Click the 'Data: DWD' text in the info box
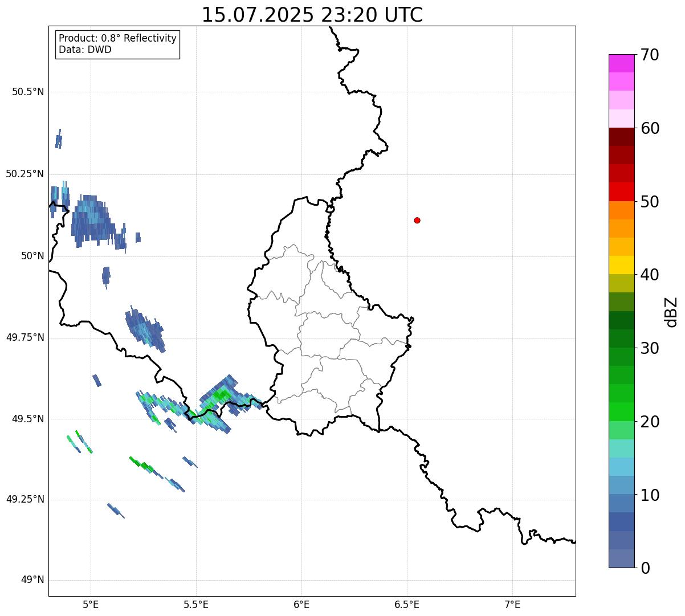This screenshot has height=616, width=685. point(85,50)
